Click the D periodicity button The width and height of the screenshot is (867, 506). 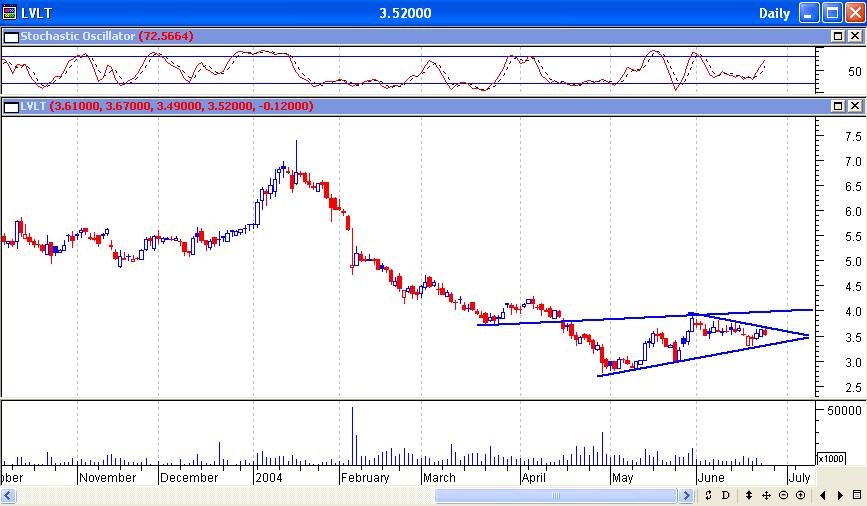click(725, 495)
